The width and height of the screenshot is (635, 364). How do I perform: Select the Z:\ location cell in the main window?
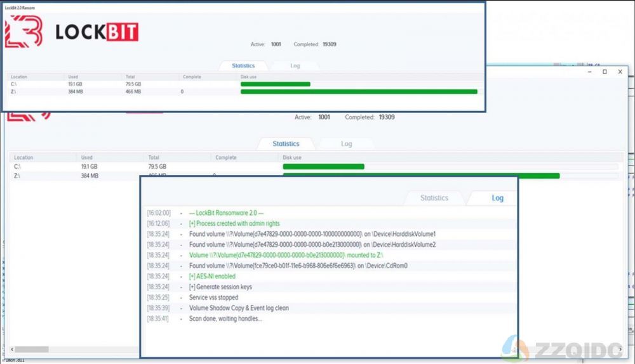point(17,176)
